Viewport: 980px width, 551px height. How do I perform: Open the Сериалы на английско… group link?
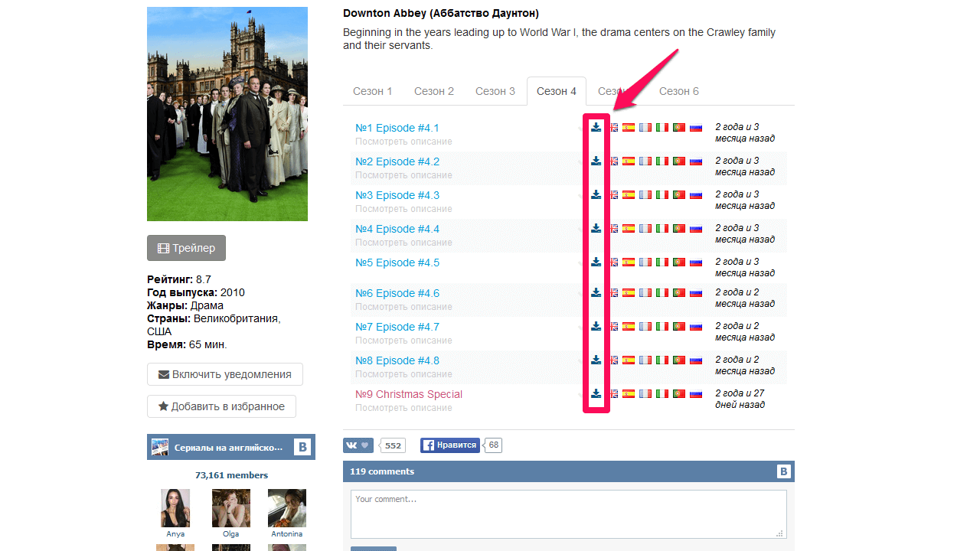point(228,448)
